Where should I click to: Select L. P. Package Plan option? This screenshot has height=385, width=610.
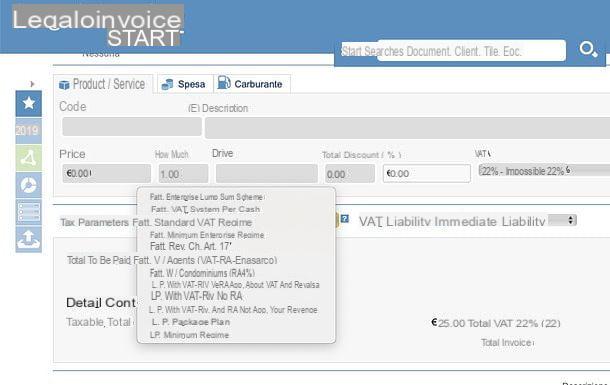coord(191,322)
